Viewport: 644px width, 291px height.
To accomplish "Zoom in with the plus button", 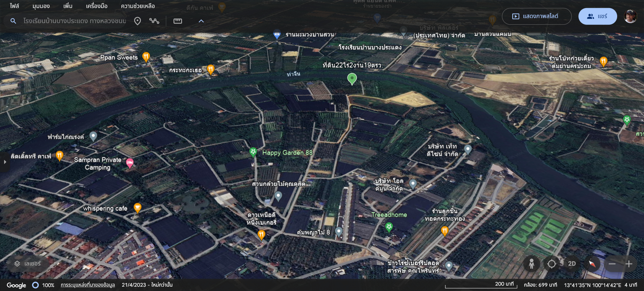I will [629, 264].
